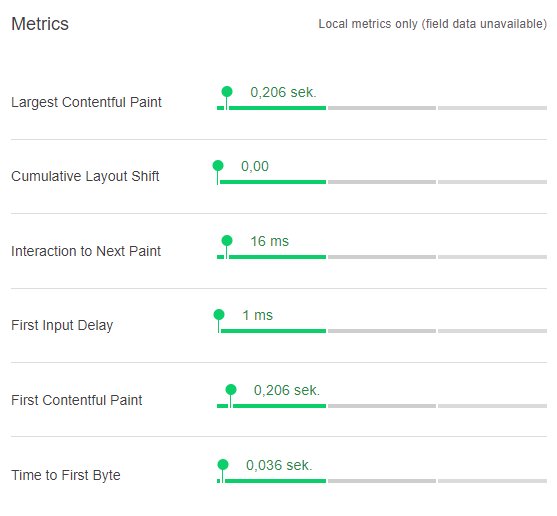Select the Cumulative Layout Shift label

tap(85, 176)
